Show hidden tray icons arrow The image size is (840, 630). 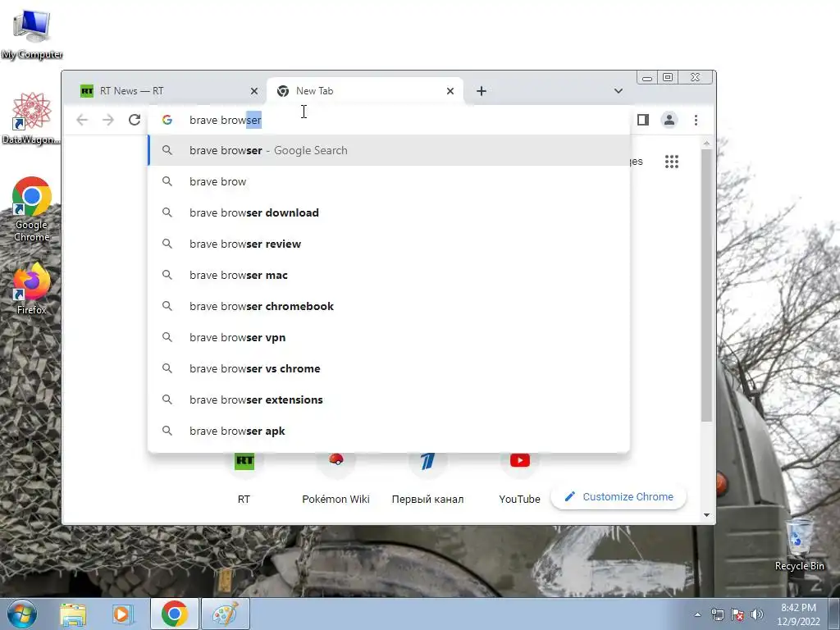click(697, 614)
